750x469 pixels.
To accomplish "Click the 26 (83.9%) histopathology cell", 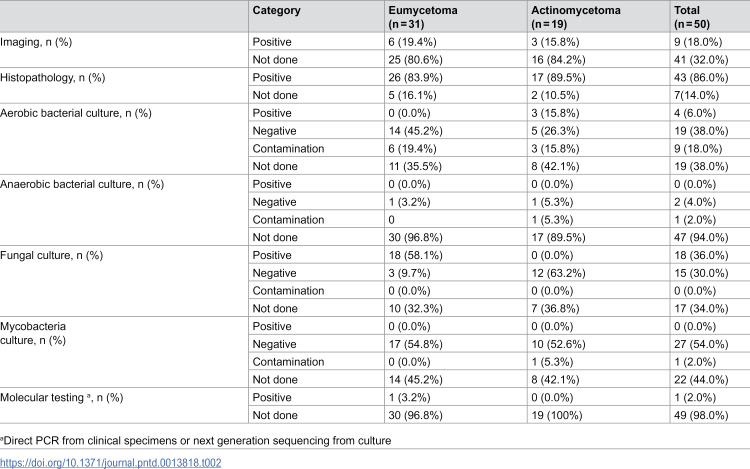I will point(415,77).
